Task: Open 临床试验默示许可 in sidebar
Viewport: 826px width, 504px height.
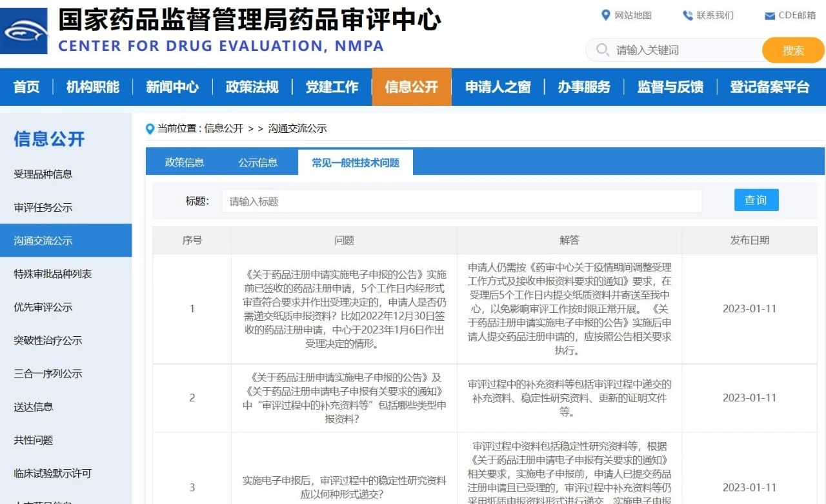Action: [53, 474]
